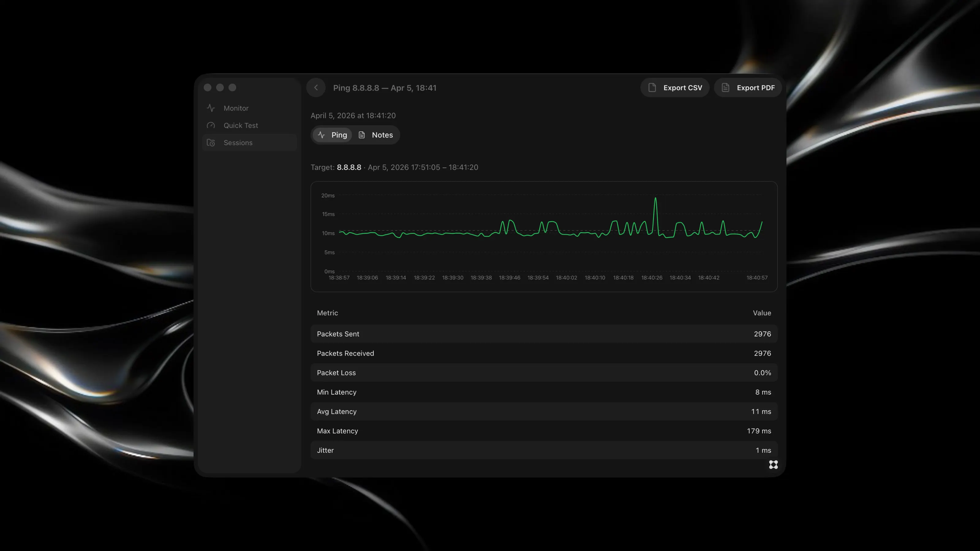The width and height of the screenshot is (980, 551).
Task: Select the Jitter row label
Action: click(325, 450)
